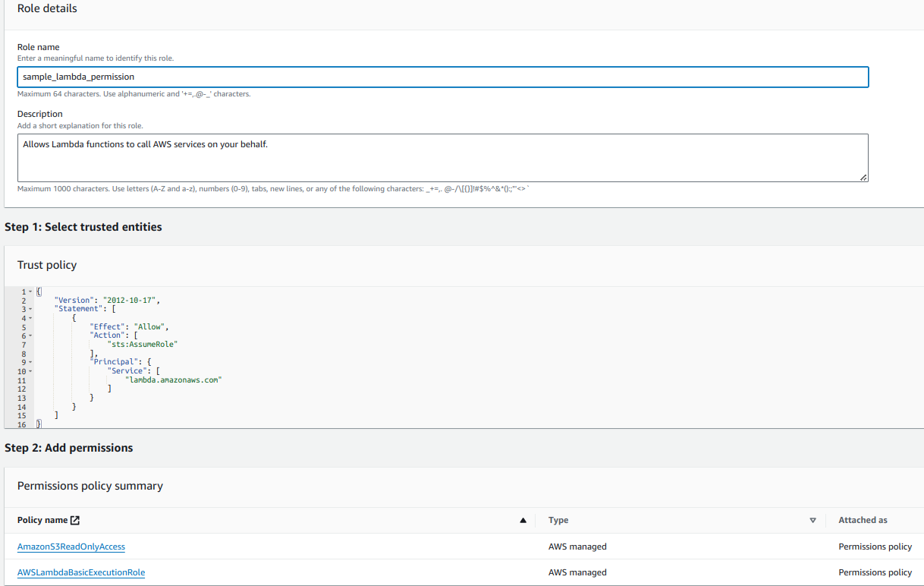Click Permissions policy cell in AmazonS3ReadOnlyAccess row
The height and width of the screenshot is (586, 924).
[x=875, y=547]
